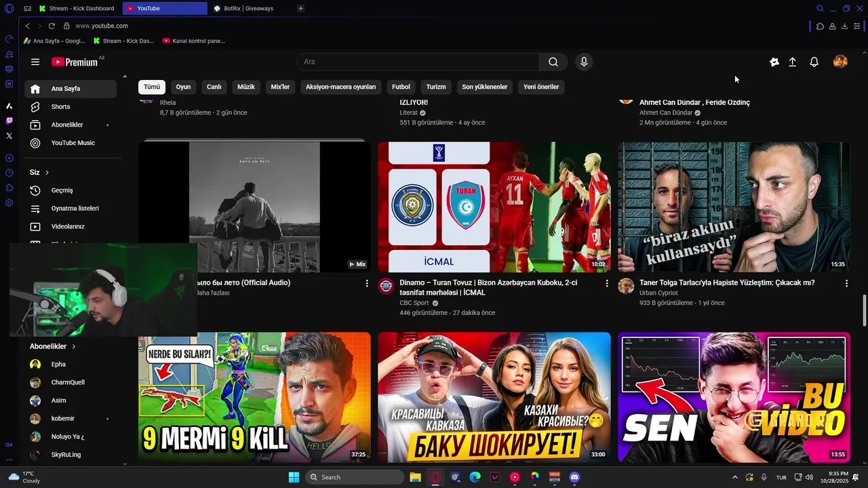This screenshot has height=488, width=868.
Task: Open the YouTube Create video icon
Action: click(x=774, y=62)
